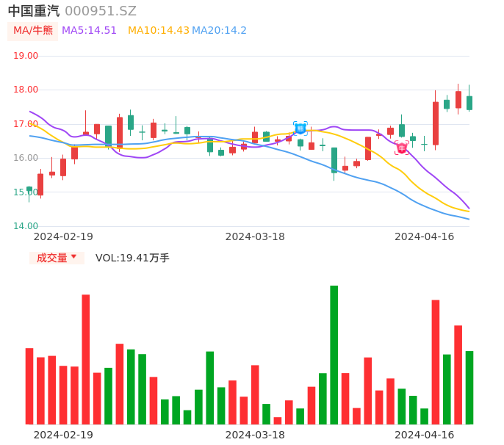Image resolution: width=504 pixels, height=445 pixels.
Task: Open the 成交量 indicator dropdown
Action: pos(57,258)
